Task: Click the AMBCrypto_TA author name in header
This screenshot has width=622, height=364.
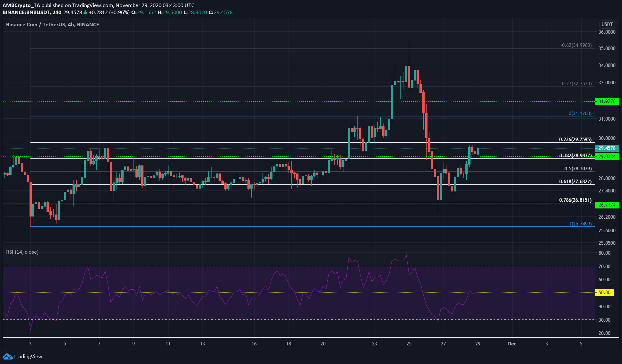Action: (x=22, y=5)
